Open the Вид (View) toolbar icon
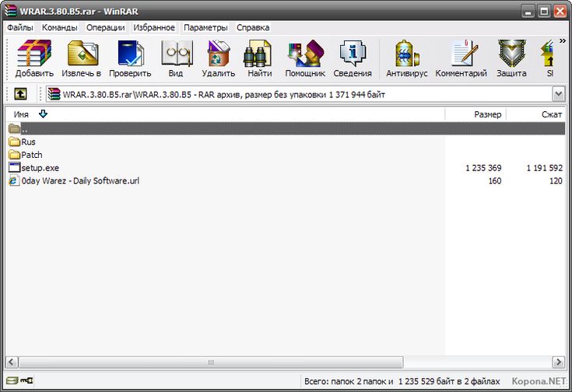 point(177,53)
